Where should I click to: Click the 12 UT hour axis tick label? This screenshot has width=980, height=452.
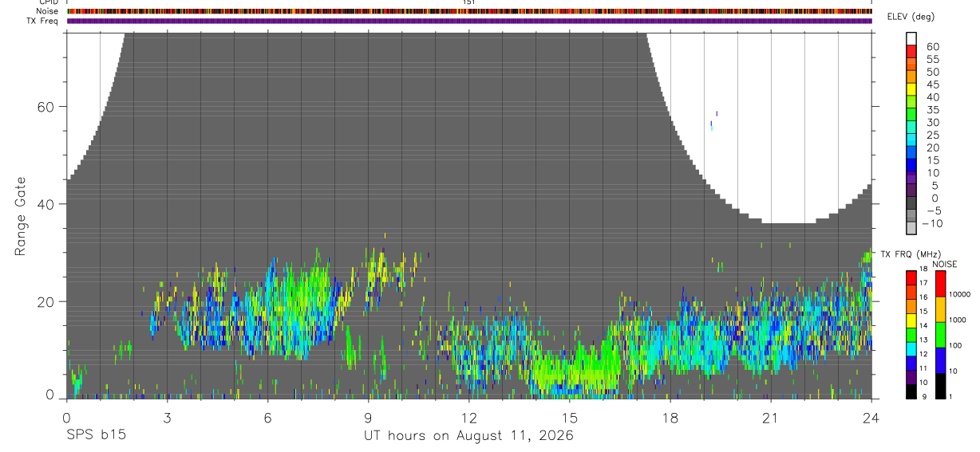pyautogui.click(x=468, y=418)
